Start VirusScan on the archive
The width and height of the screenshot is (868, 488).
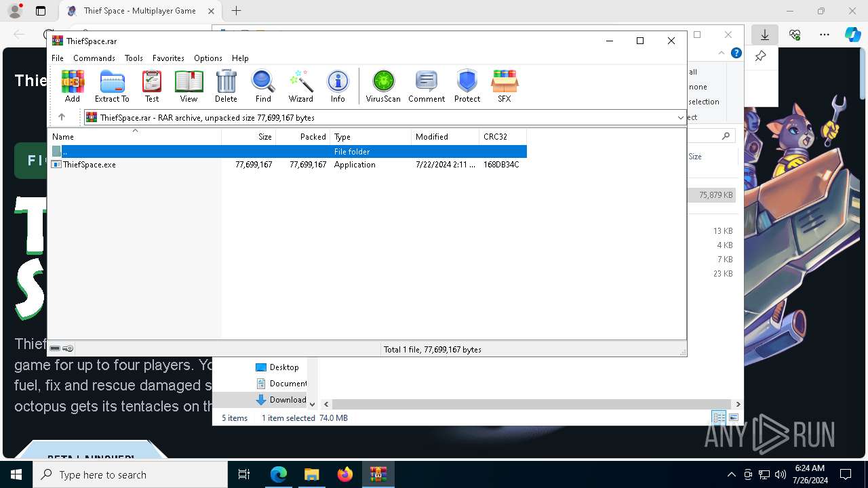383,86
